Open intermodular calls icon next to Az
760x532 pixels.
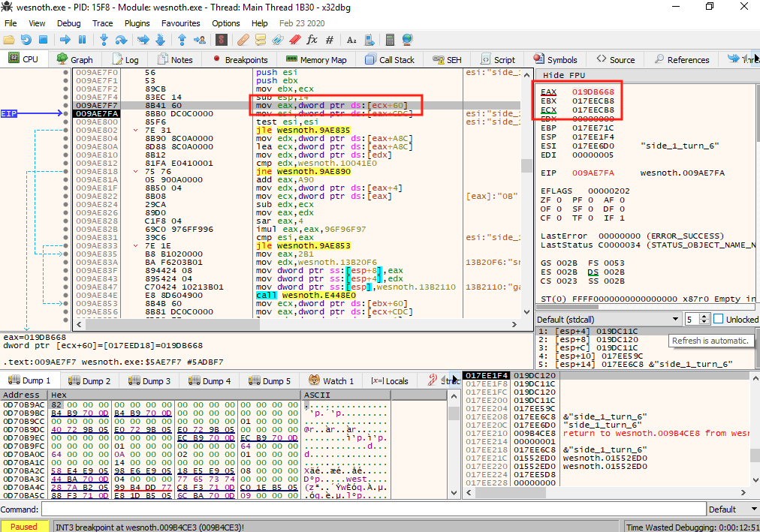(x=369, y=40)
